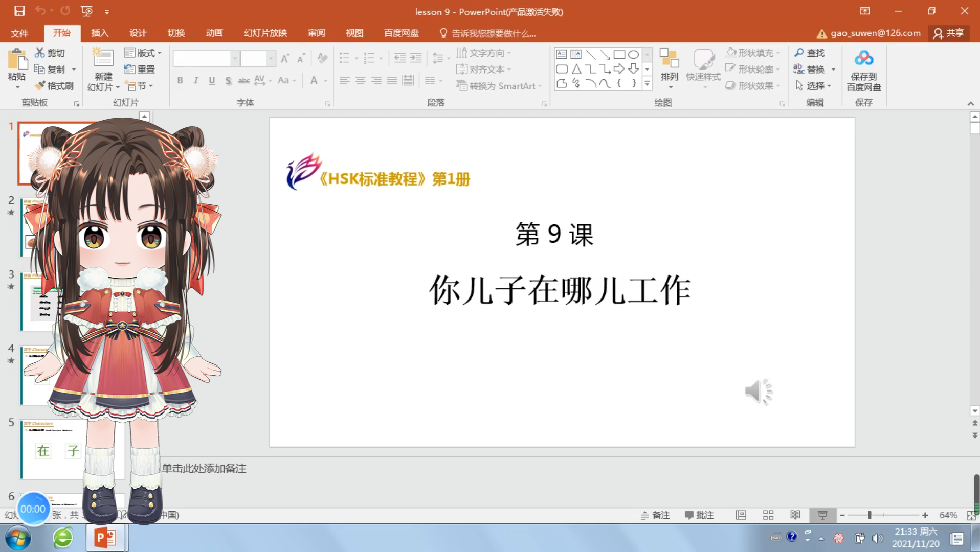Toggle Italic formatting
980x552 pixels.
(196, 80)
